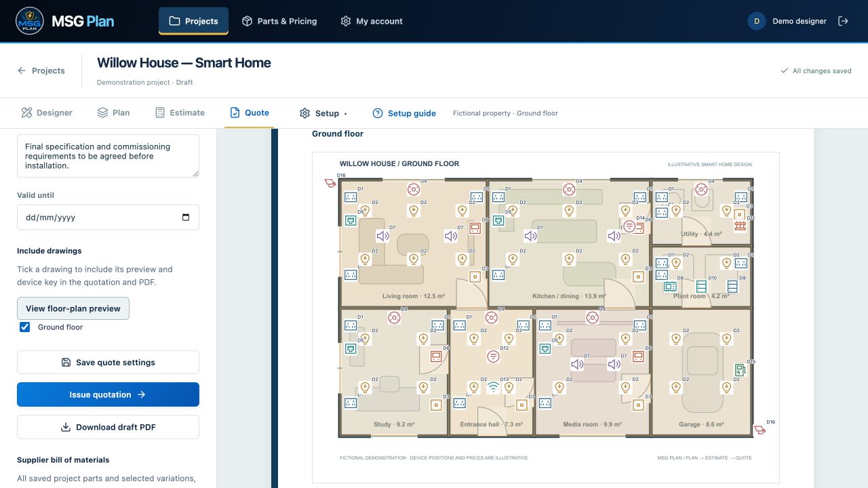Click the quotation notes text area
The width and height of the screenshot is (868, 488).
point(108,156)
